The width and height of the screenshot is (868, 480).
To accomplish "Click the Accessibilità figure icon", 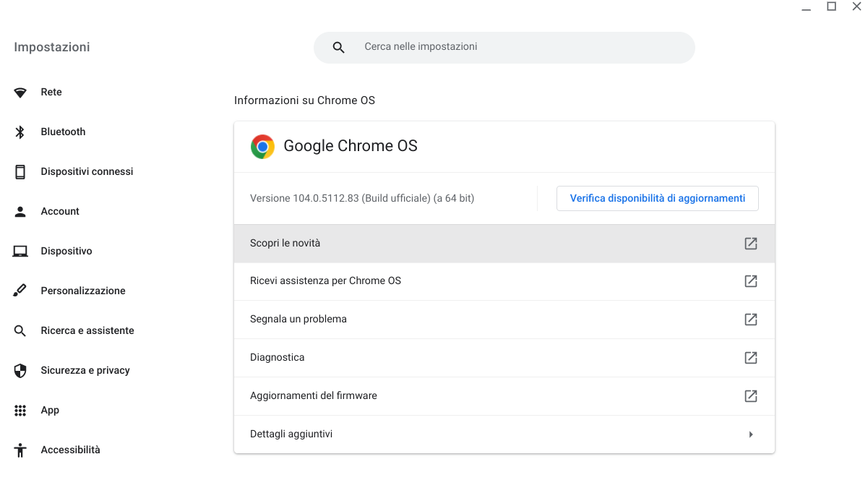I will coord(20,450).
